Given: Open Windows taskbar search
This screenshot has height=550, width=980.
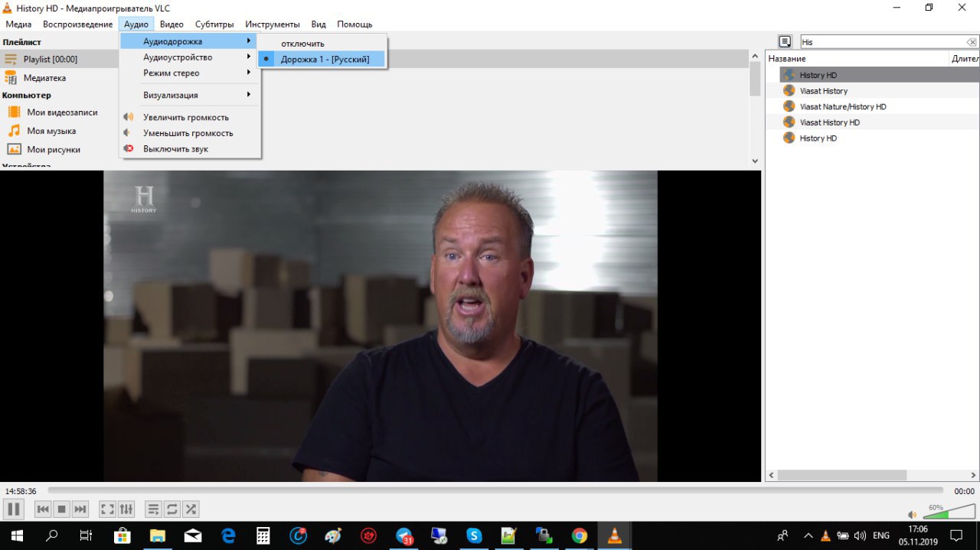Looking at the screenshot, I should click(x=51, y=535).
